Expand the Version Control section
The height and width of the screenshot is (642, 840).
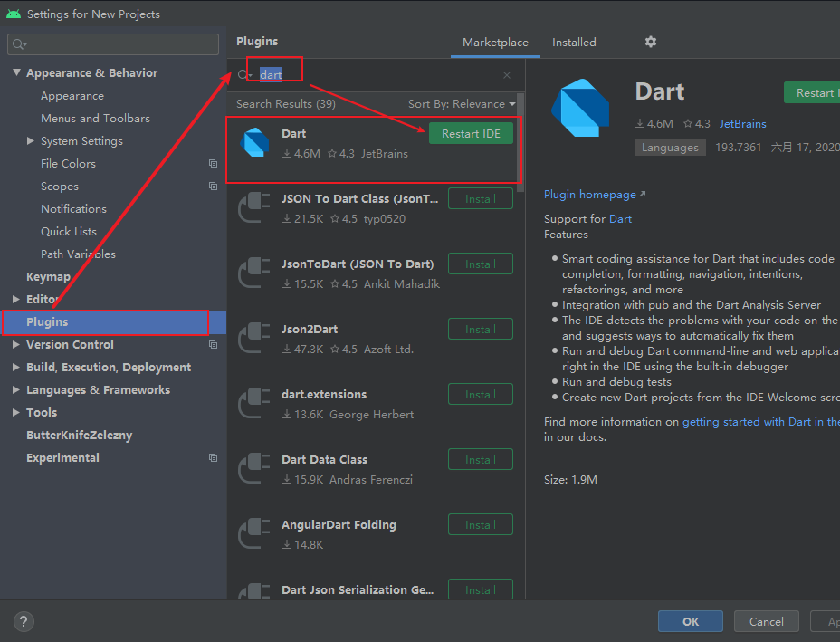pos(16,345)
